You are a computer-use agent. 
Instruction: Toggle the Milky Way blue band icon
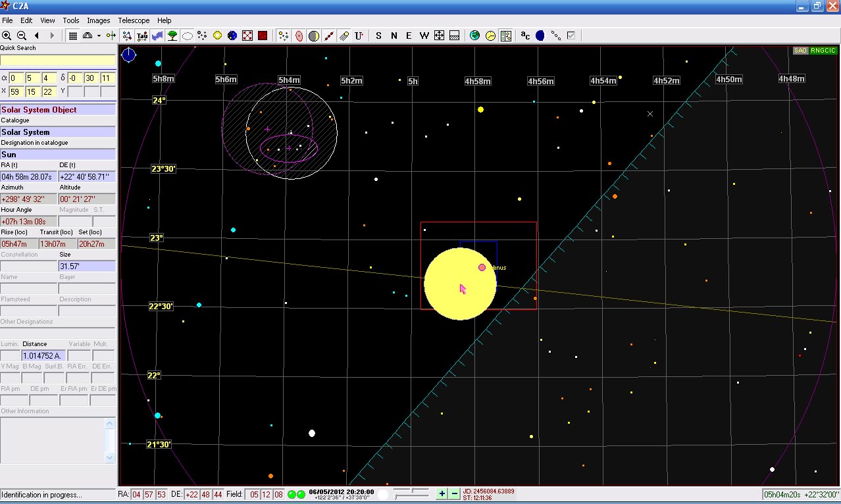[x=157, y=36]
